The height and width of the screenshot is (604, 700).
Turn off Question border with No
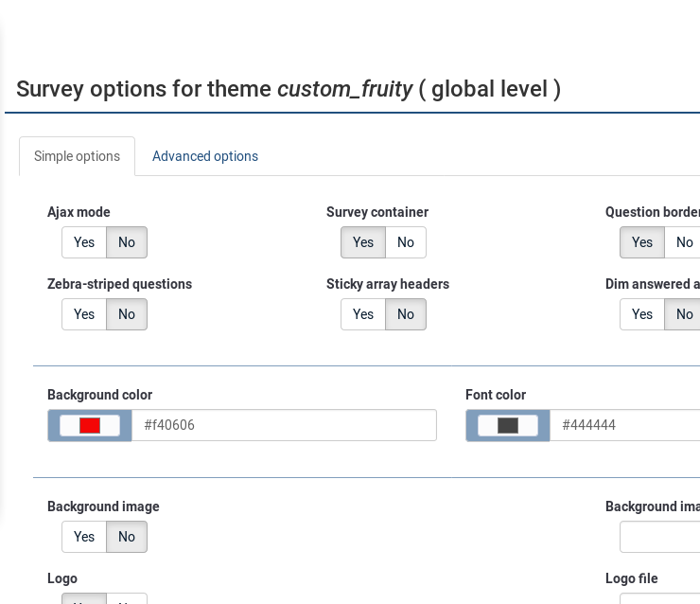click(x=684, y=242)
